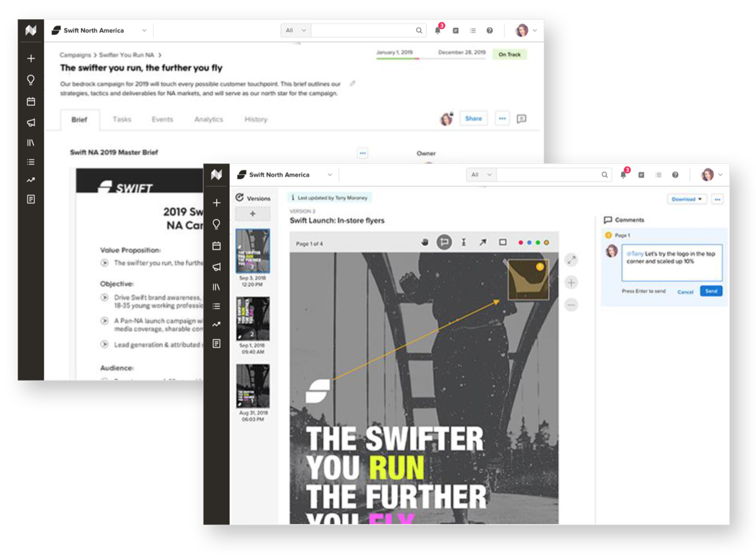Expand the user avatar menu above the Download button
Viewport: 756px width, 558px height.
click(712, 174)
